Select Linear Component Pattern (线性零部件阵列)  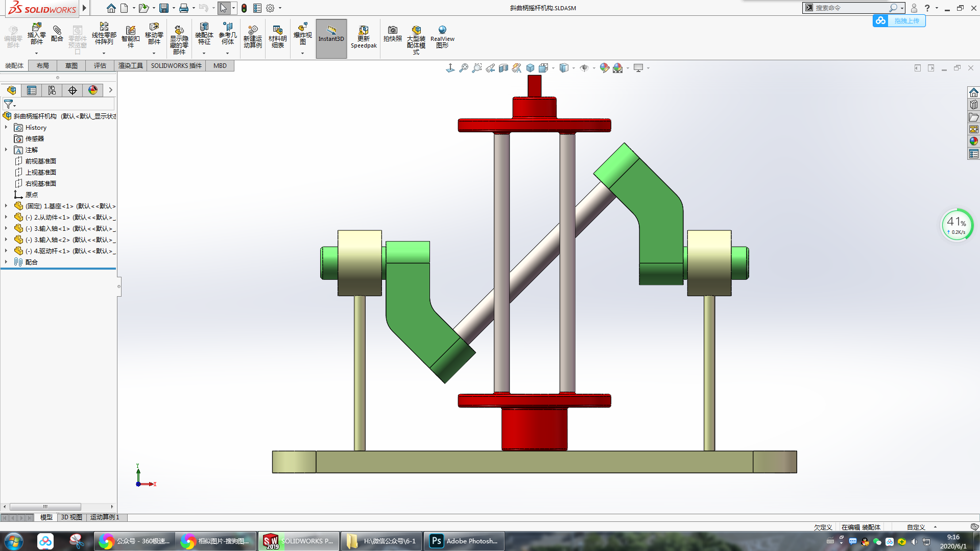coord(104,35)
